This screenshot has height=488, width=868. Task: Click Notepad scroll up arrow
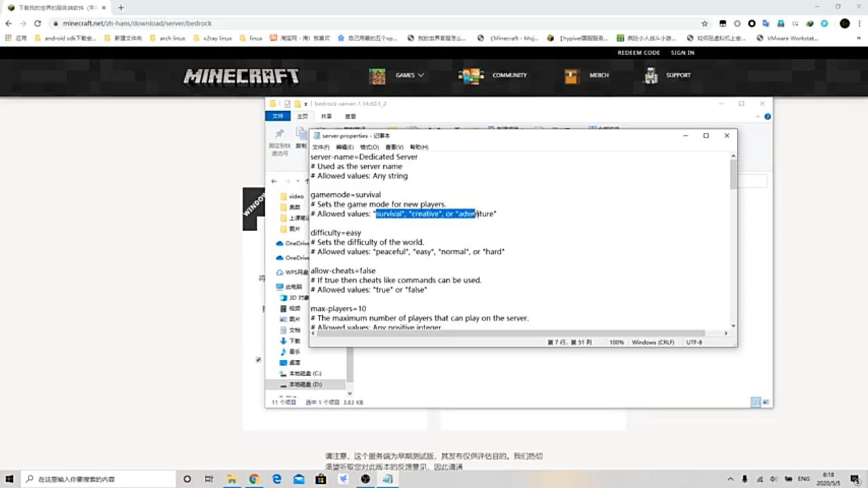click(x=733, y=156)
